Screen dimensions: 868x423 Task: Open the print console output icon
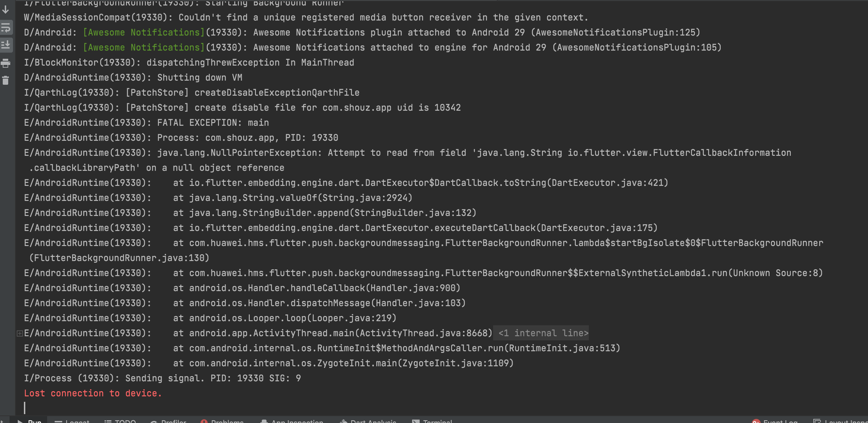[5, 63]
